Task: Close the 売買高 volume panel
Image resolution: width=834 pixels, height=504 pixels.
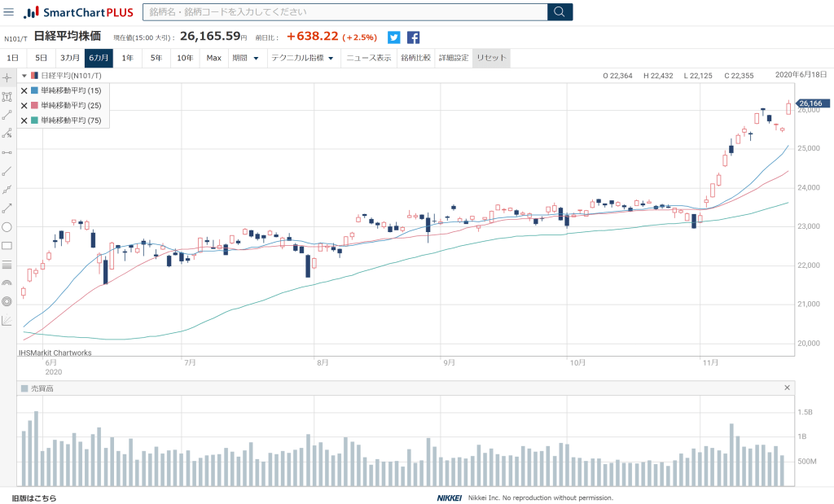Action: tap(787, 388)
